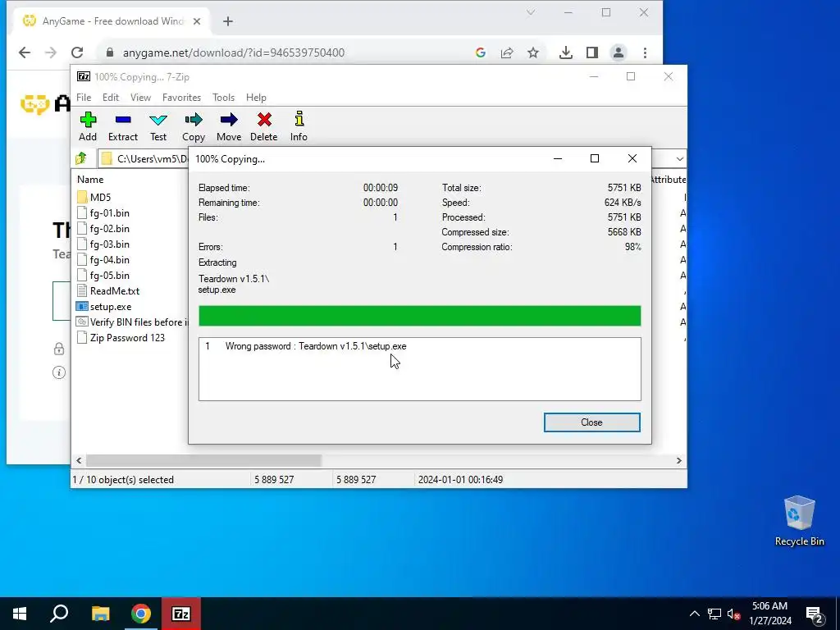The image size is (840, 630).
Task: Select Verify BIN files entry
Action: [132, 322]
